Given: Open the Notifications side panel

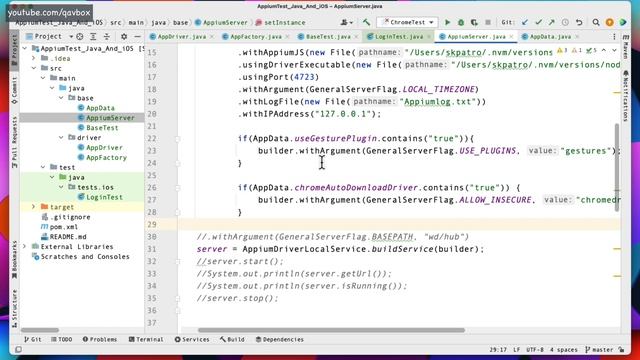Looking at the screenshot, I should [626, 96].
